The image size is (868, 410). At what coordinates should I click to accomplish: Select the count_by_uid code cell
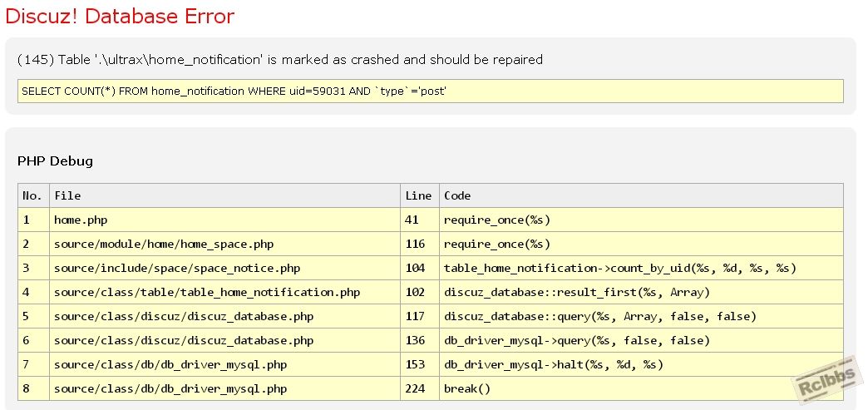click(x=641, y=268)
